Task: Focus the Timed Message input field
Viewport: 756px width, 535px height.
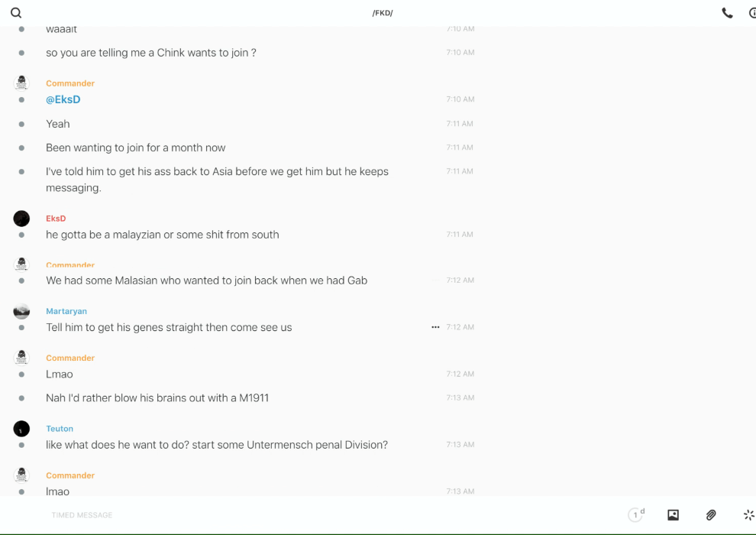Action: 229,515
